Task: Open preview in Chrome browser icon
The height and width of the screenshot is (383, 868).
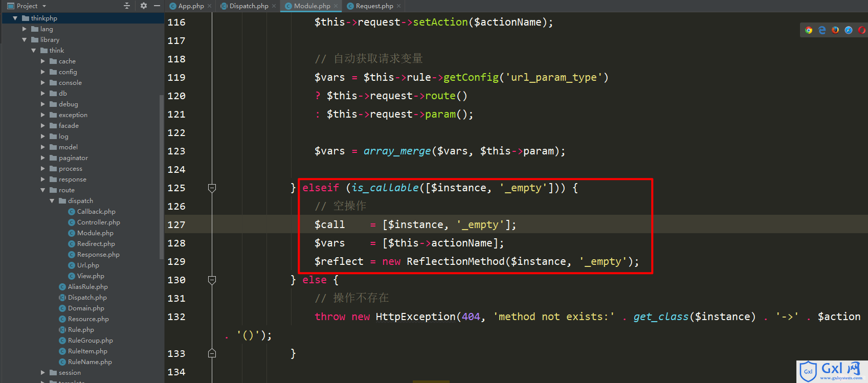Action: point(809,30)
